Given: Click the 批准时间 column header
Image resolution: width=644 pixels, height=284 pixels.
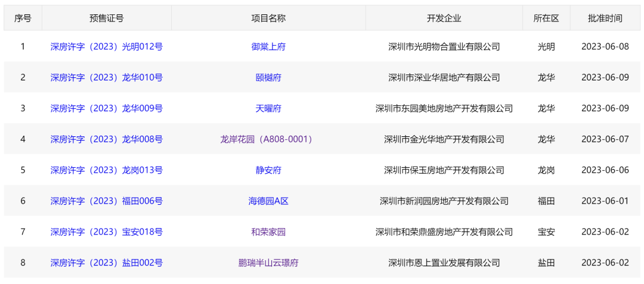Looking at the screenshot, I should [x=605, y=18].
